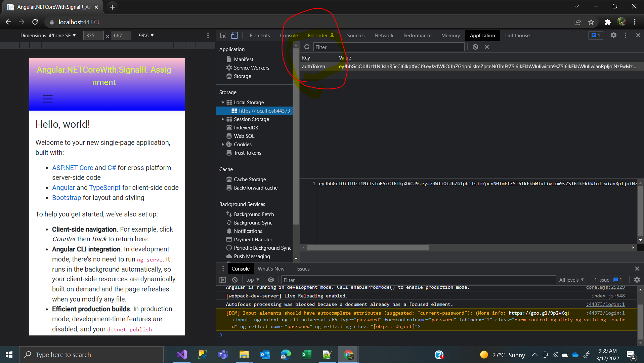Switch drawer to What's New tab

[x=271, y=269]
